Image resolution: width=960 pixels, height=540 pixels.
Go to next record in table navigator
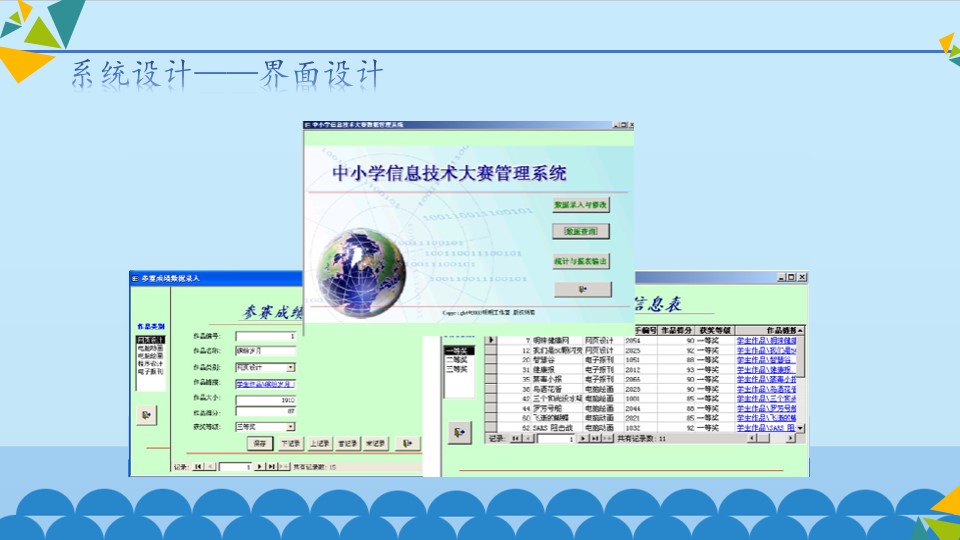582,438
